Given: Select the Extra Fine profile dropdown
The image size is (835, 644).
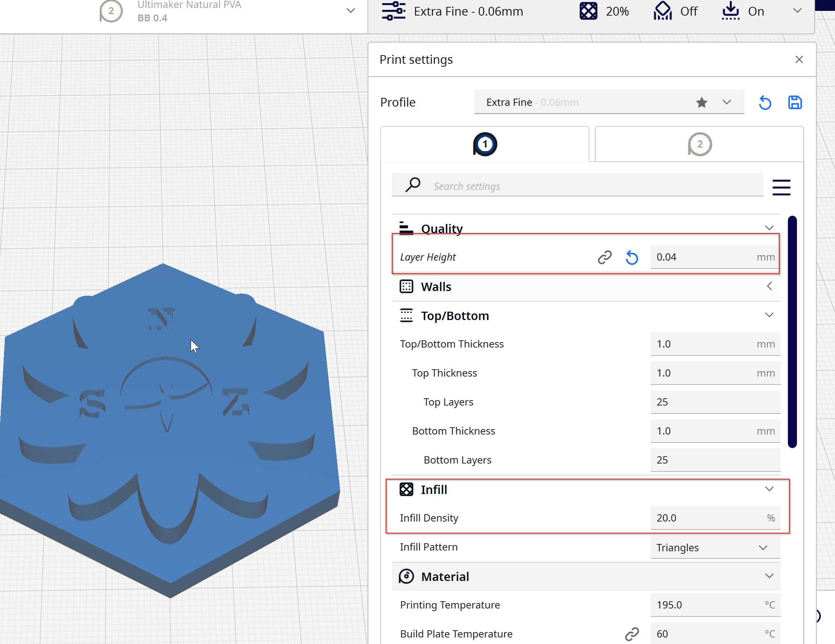Looking at the screenshot, I should [x=727, y=102].
